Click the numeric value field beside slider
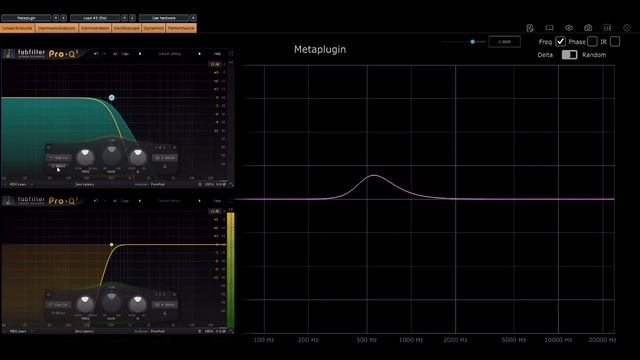The height and width of the screenshot is (360, 640). 504,42
